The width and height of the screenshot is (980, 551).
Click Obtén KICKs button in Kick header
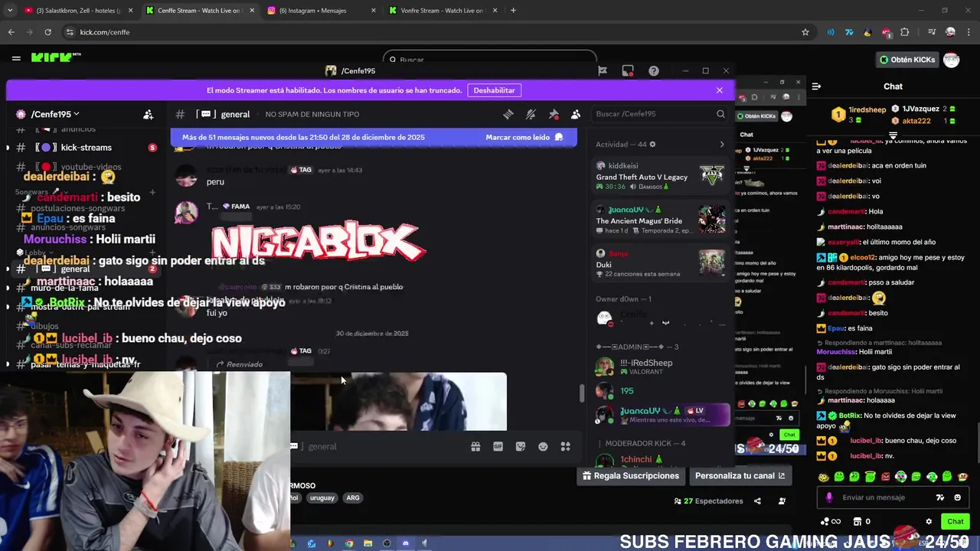[x=907, y=60]
